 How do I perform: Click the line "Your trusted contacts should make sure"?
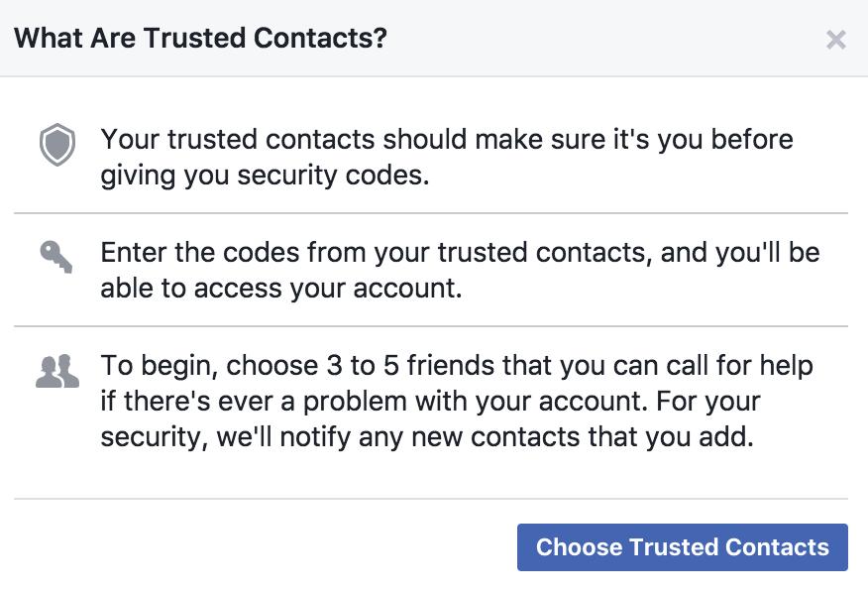pos(446,139)
